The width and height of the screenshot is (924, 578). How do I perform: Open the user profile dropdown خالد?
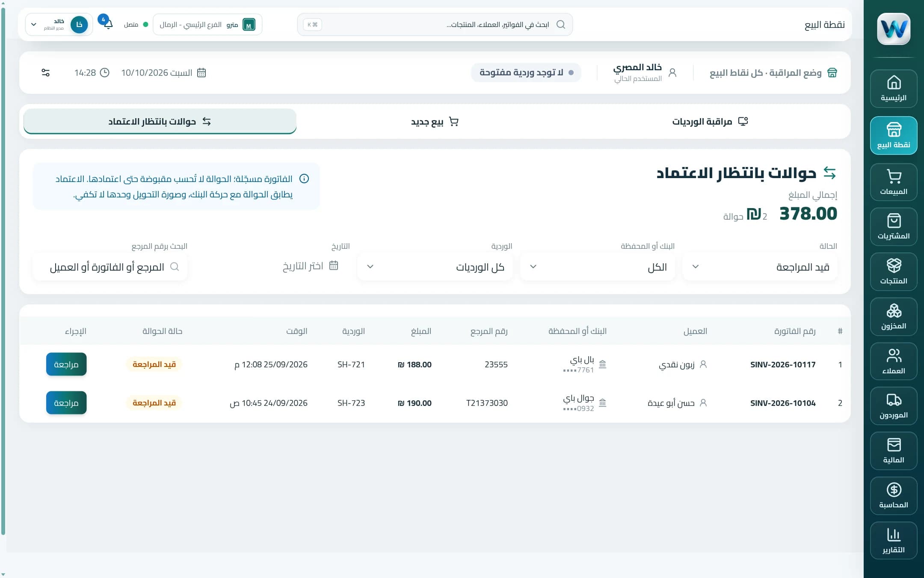(59, 24)
